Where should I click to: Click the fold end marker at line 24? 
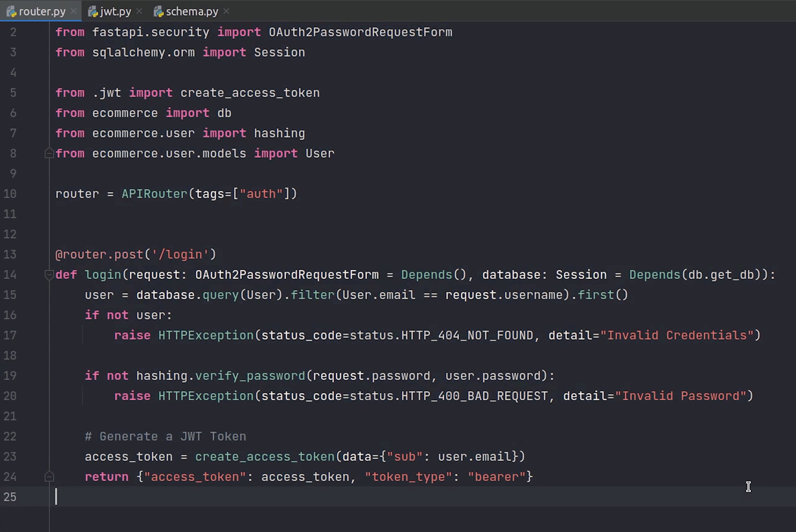click(49, 477)
